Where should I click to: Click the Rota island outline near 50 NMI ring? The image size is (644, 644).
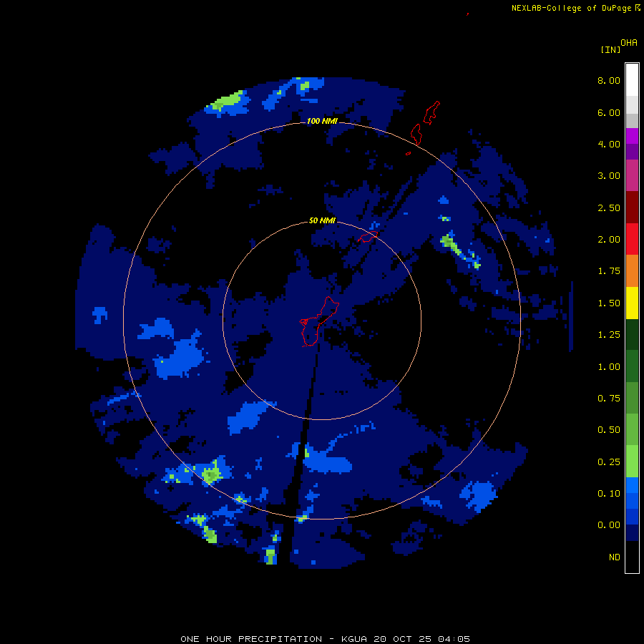pos(368,237)
